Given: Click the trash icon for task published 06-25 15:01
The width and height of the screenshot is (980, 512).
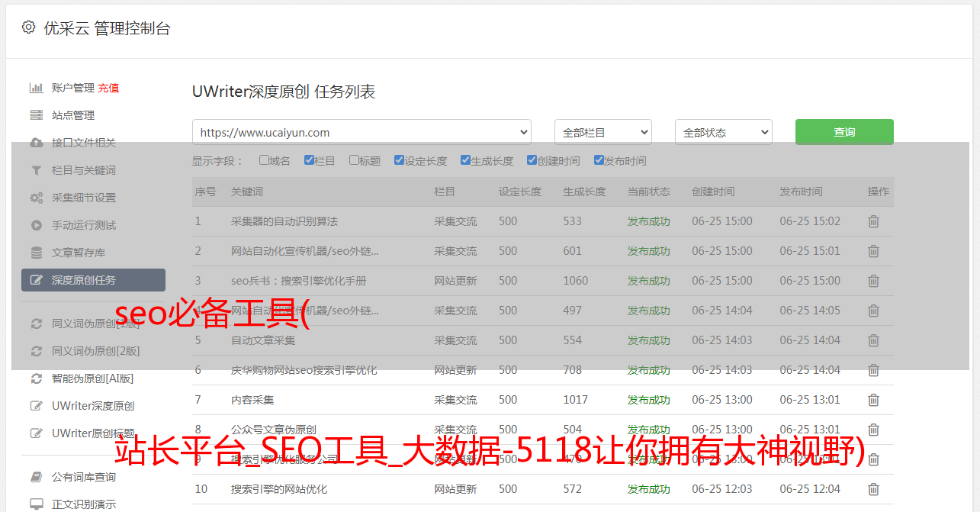Looking at the screenshot, I should (873, 251).
